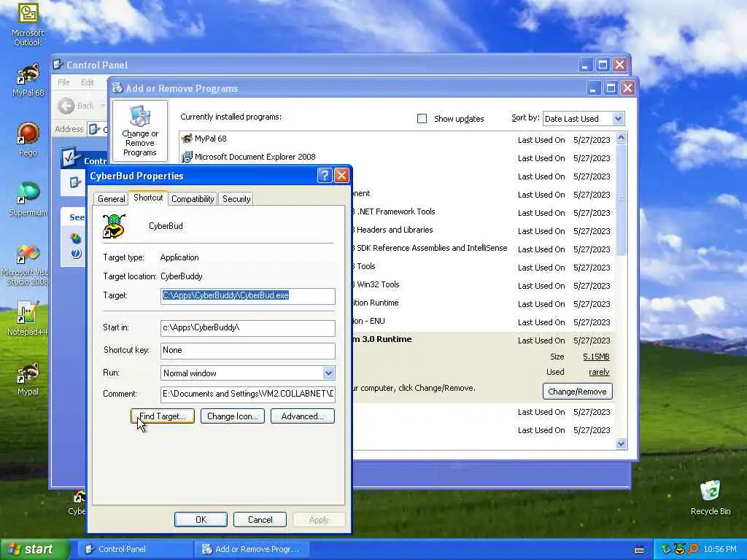This screenshot has width=747, height=560.
Task: Open Microsoft Visual Studio 2008 shortcut
Action: (26, 264)
